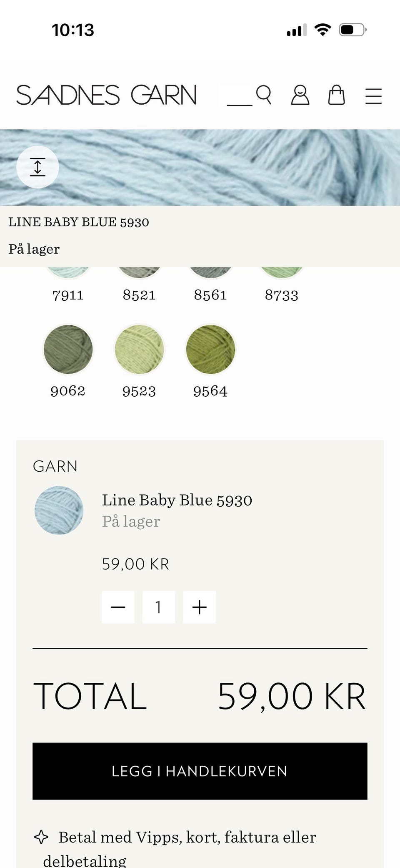Click the star icon beside Betal med Vipps
Image resolution: width=400 pixels, height=868 pixels.
point(41,837)
